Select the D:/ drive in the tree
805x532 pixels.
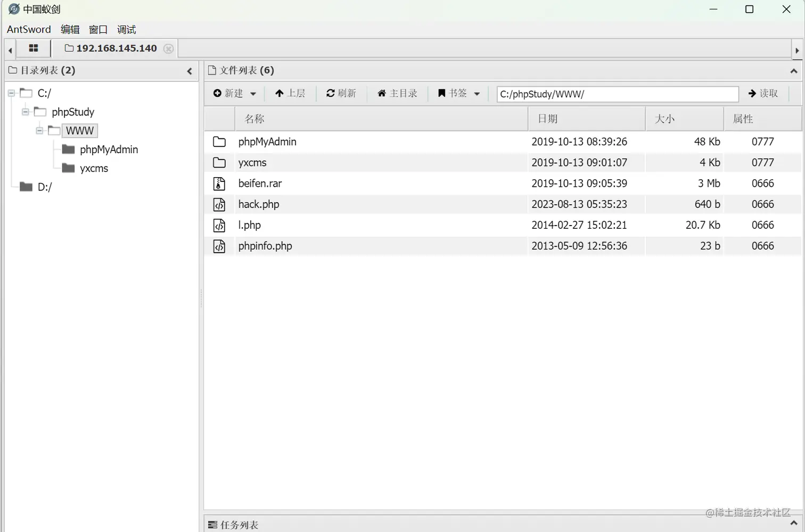(x=45, y=187)
